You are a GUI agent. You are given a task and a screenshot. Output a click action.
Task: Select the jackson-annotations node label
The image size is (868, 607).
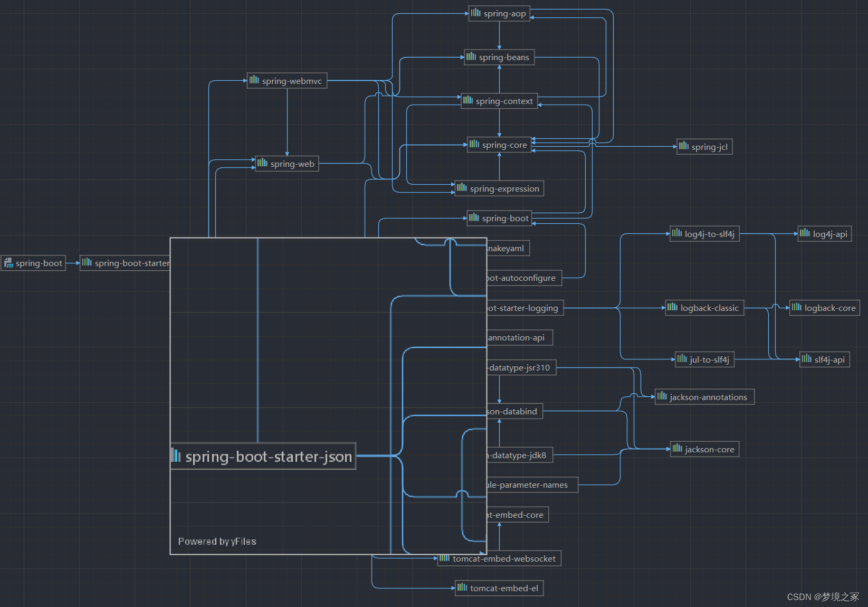[x=709, y=397]
